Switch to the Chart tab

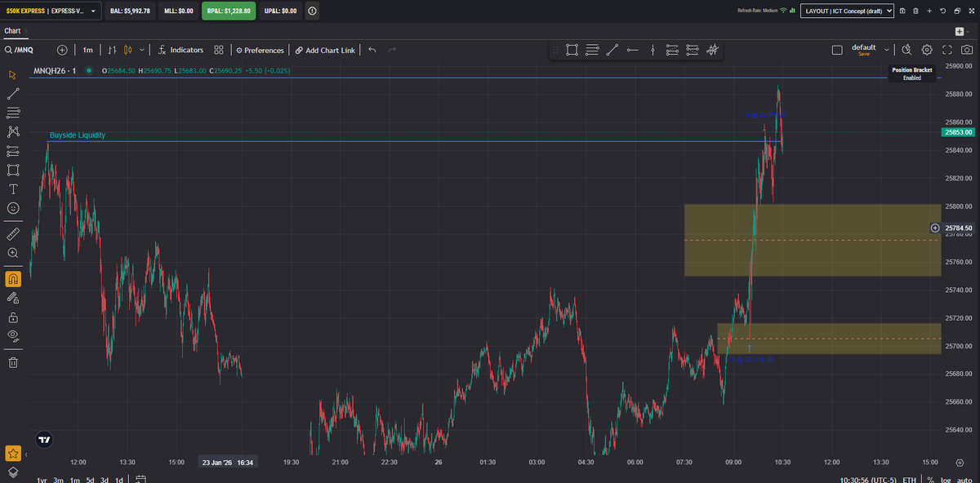coord(12,31)
